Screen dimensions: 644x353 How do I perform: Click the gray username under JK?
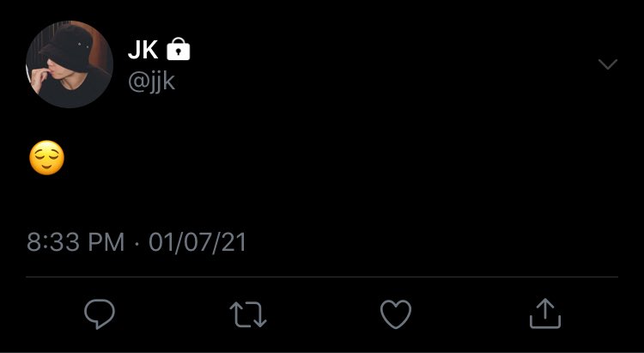pyautogui.click(x=151, y=82)
